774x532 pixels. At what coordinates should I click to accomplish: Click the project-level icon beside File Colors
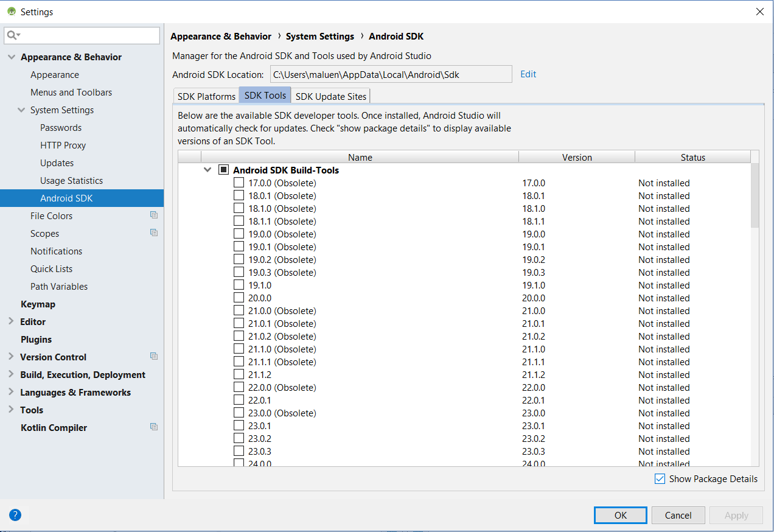point(154,215)
